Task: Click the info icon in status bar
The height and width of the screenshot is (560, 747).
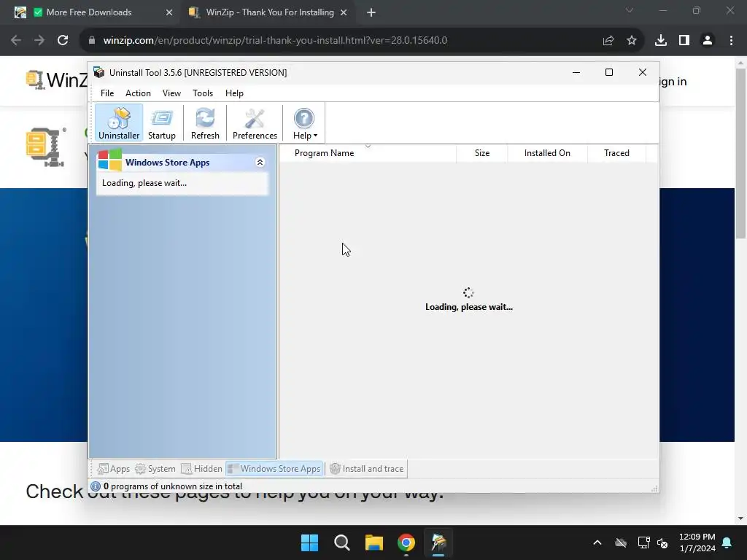Action: click(96, 486)
